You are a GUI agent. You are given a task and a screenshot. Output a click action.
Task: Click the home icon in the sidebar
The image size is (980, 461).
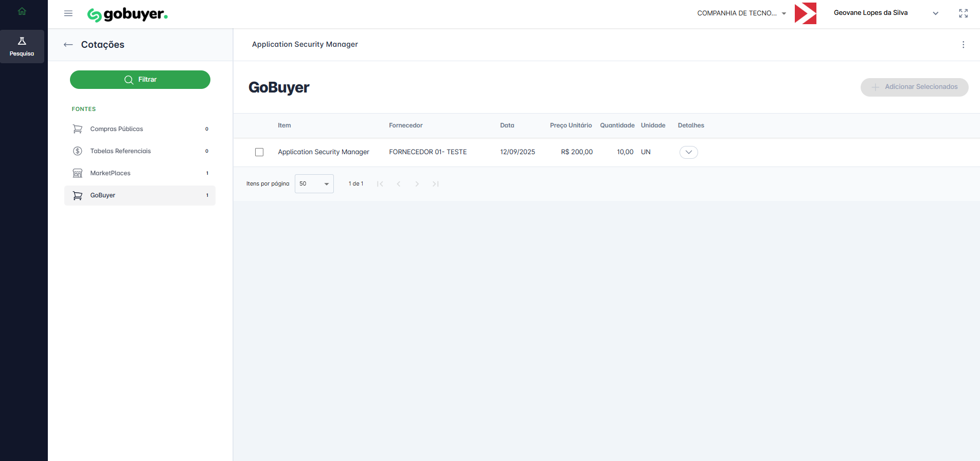[22, 11]
